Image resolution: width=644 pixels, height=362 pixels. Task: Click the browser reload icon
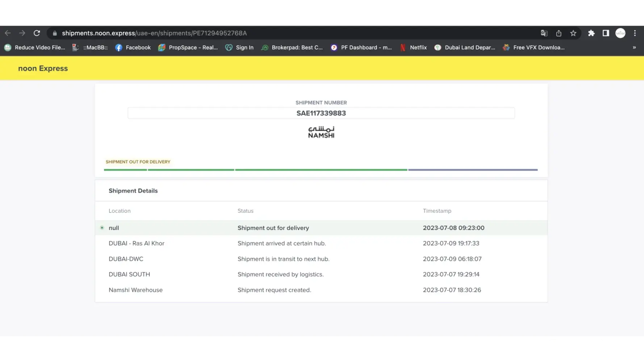(x=37, y=33)
